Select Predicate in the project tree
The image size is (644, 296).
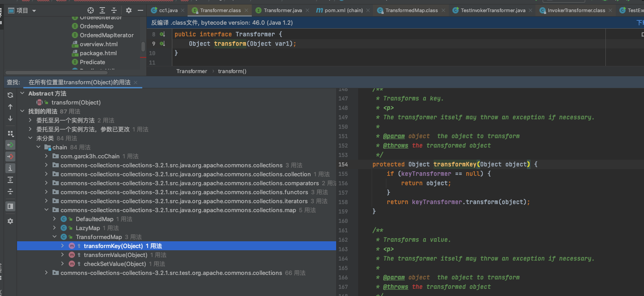(92, 62)
